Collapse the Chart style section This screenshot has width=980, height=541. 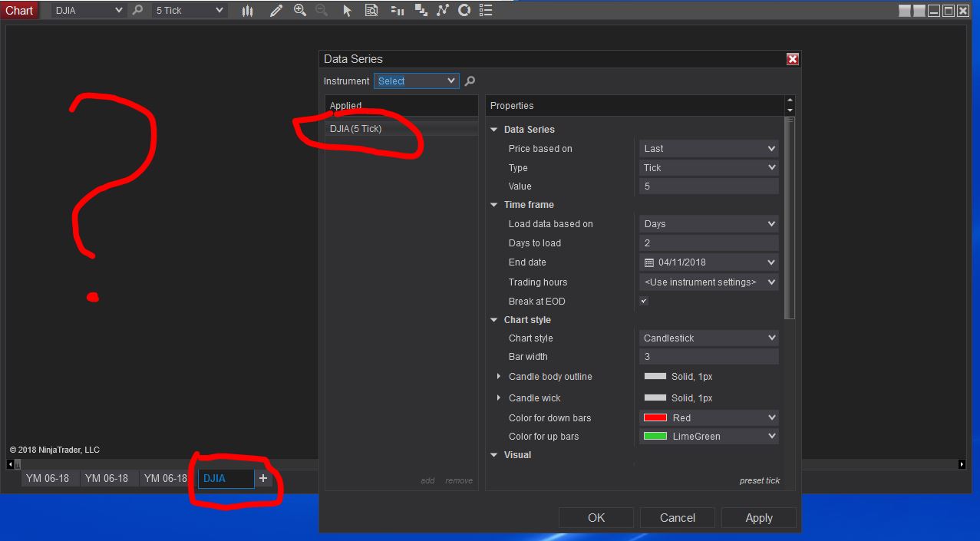pos(494,320)
